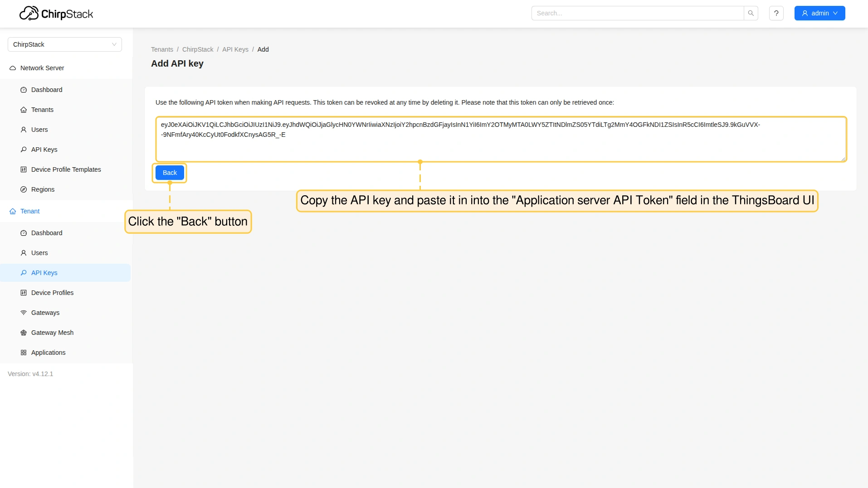Follow the API Keys breadcrumb link

click(x=235, y=49)
